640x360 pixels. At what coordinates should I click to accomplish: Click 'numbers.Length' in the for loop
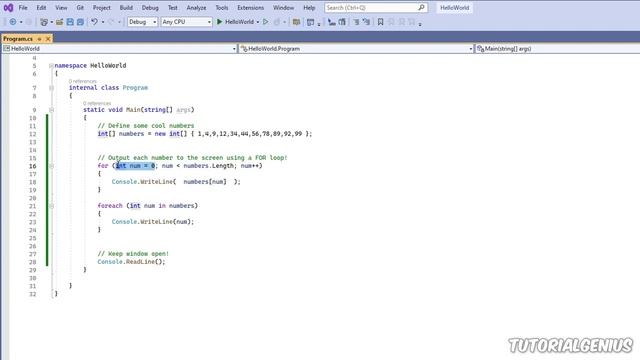[x=208, y=166]
